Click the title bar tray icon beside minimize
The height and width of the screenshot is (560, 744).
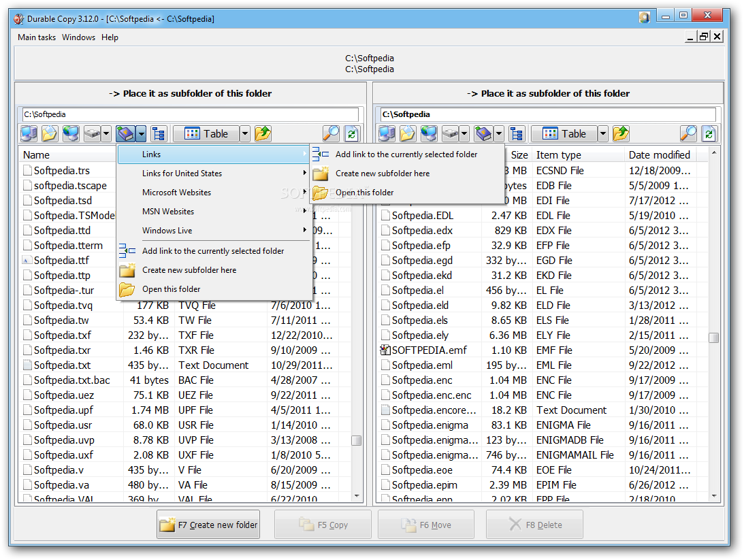click(x=644, y=18)
